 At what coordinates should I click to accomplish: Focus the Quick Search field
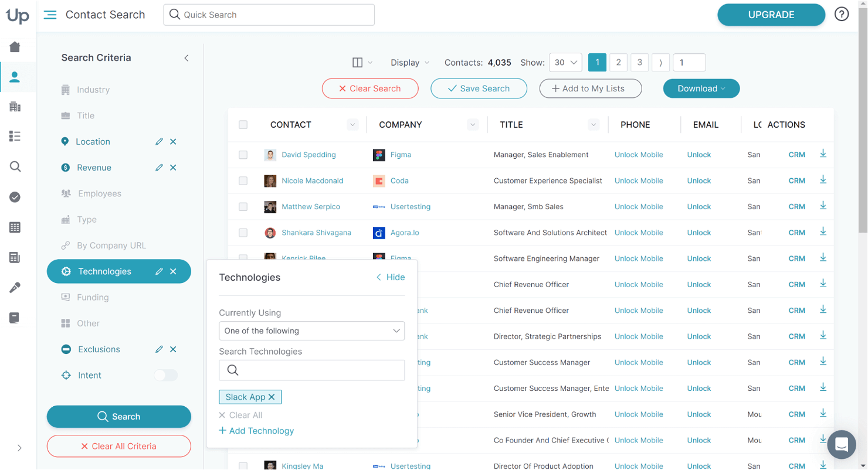click(x=269, y=15)
